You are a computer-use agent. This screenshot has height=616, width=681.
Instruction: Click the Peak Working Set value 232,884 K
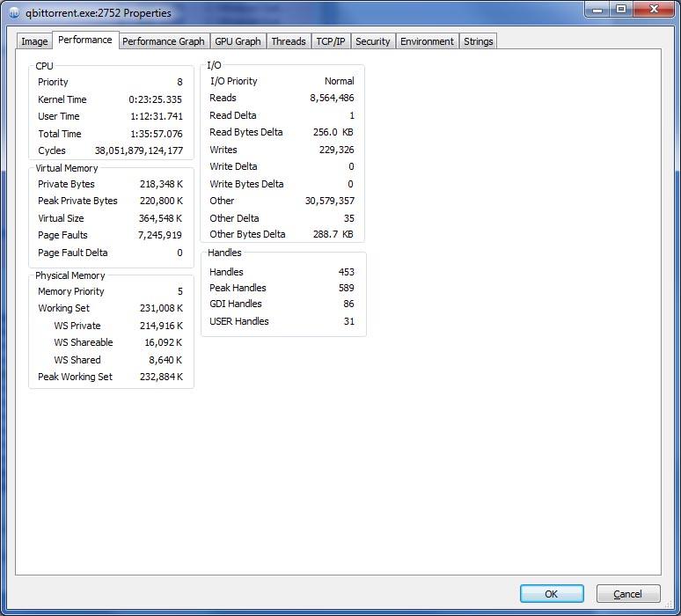click(x=161, y=377)
